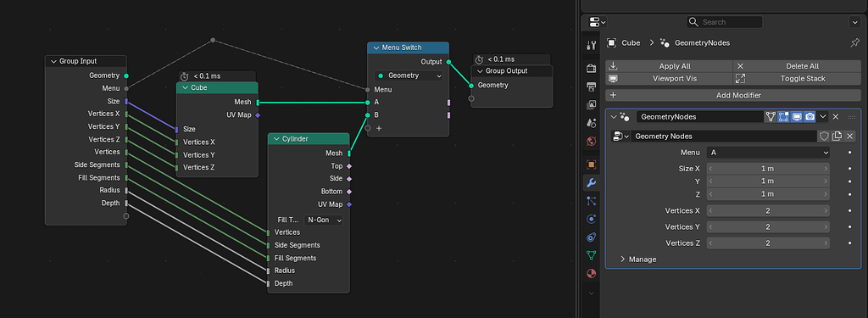Click the GeometryNodes modifier name field
Viewport: 868px width, 318px height.
699,117
